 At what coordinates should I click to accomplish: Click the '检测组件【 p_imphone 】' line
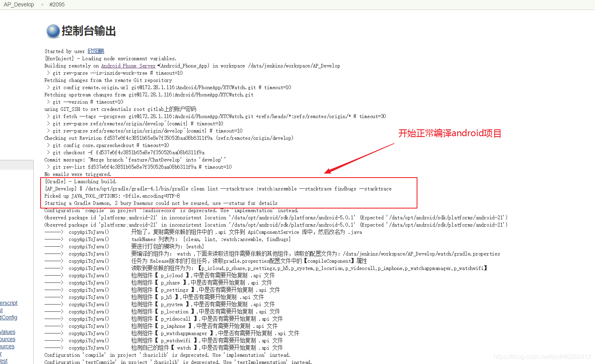coord(161,326)
